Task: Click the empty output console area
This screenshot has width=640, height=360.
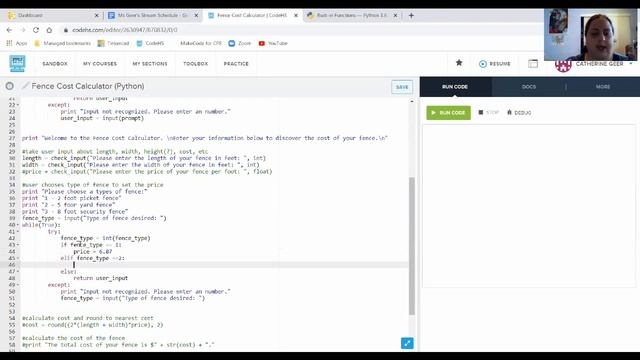Action: (x=529, y=206)
